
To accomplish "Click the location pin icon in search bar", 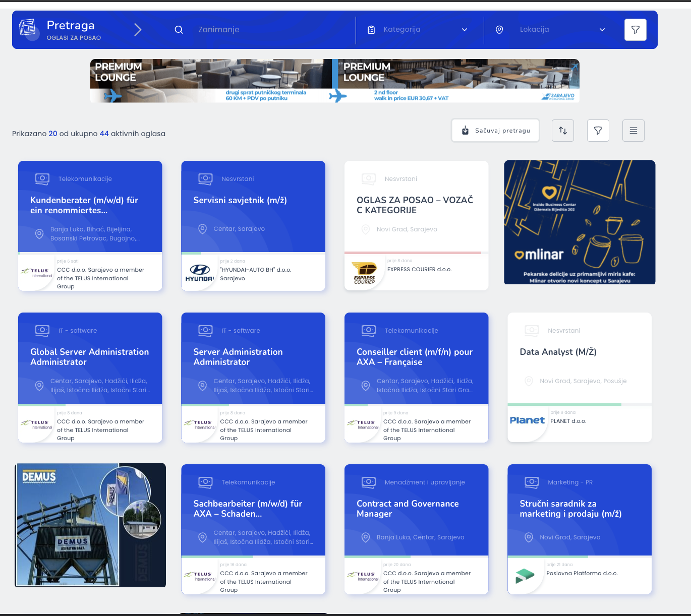I will [499, 30].
